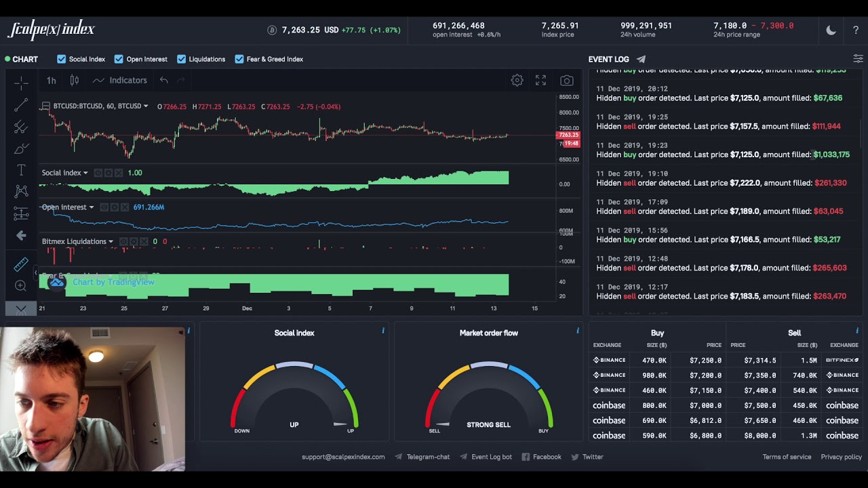
Task: Open Privacy policy
Action: point(842,457)
